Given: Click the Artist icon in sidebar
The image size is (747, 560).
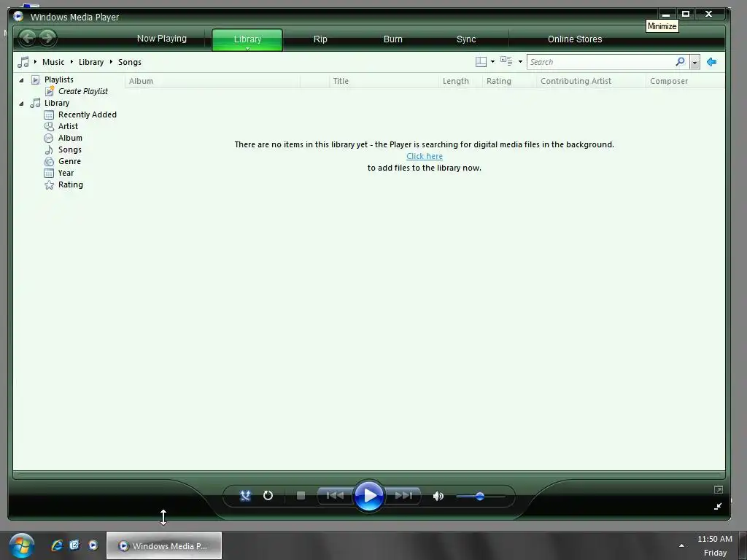Looking at the screenshot, I should 49,126.
